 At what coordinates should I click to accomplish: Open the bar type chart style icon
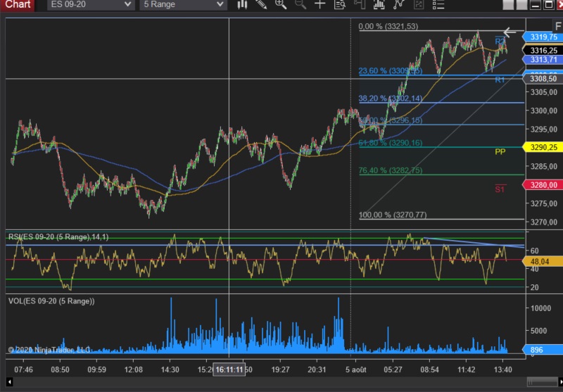coord(243,4)
